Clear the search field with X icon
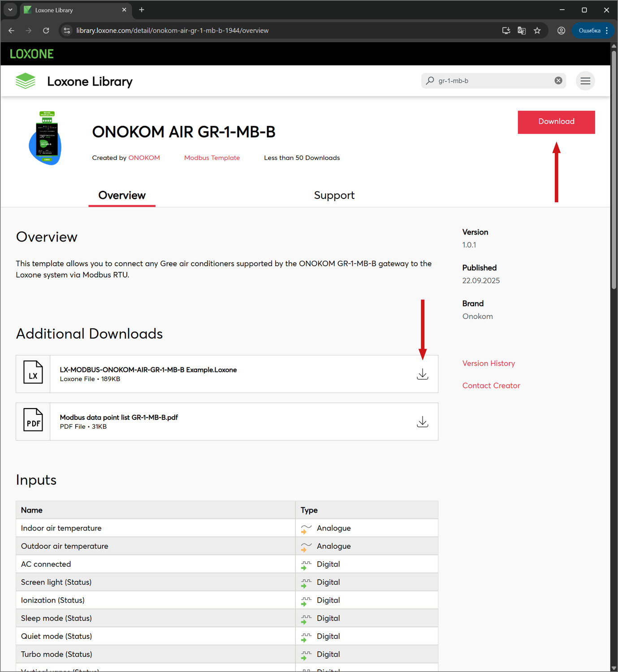 (558, 81)
